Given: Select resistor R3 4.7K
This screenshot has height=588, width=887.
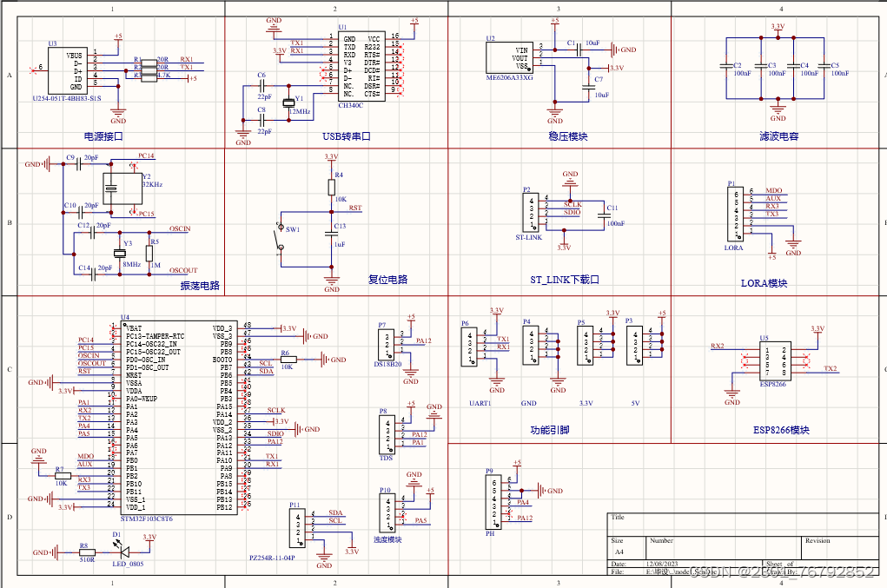Looking at the screenshot, I should coord(149,77).
